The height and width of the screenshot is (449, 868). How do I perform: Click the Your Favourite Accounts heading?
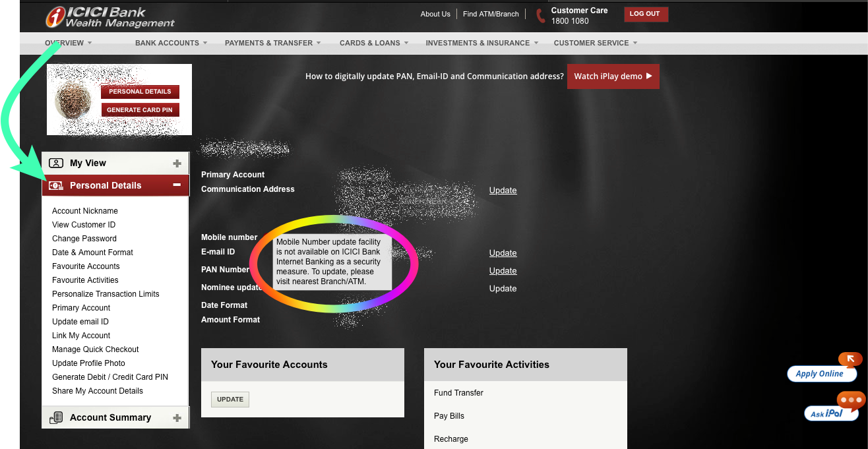269,365
